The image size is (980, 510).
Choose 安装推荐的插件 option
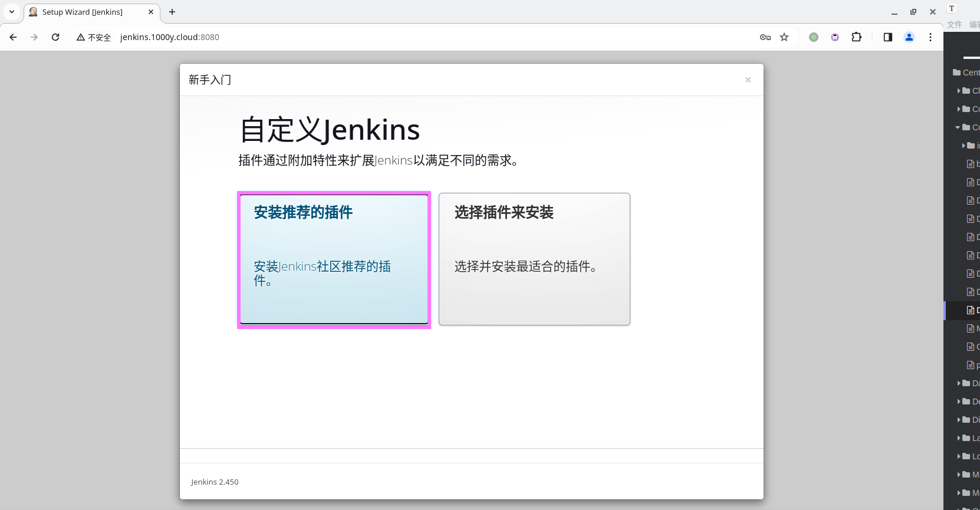(x=334, y=259)
